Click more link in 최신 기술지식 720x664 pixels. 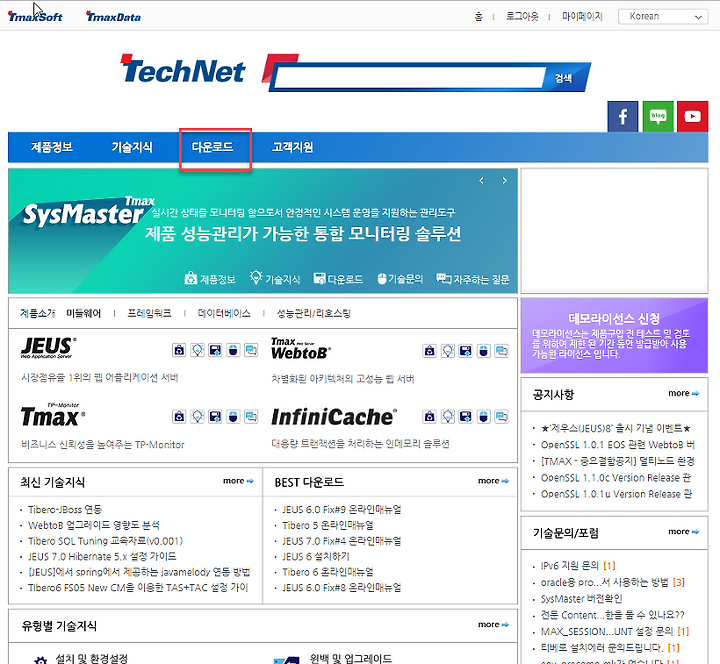coord(238,481)
